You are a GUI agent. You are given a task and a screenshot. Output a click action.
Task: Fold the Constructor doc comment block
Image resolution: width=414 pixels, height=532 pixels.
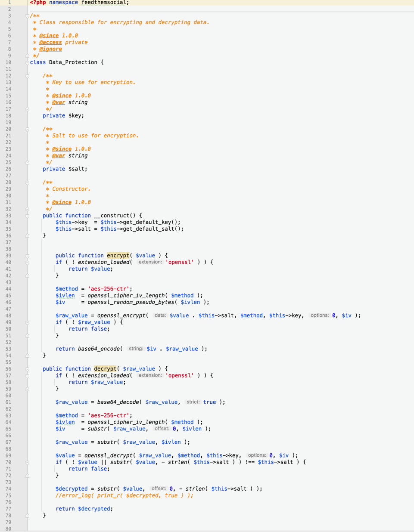tap(27, 182)
